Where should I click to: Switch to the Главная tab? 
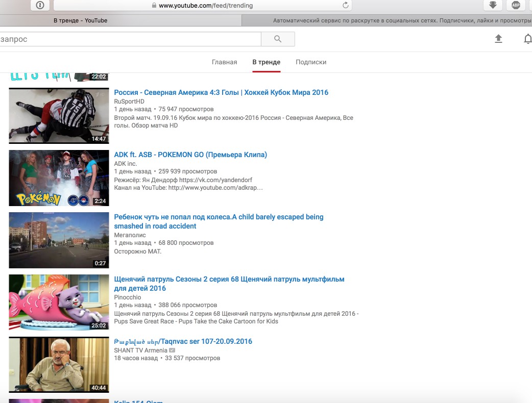pos(224,62)
